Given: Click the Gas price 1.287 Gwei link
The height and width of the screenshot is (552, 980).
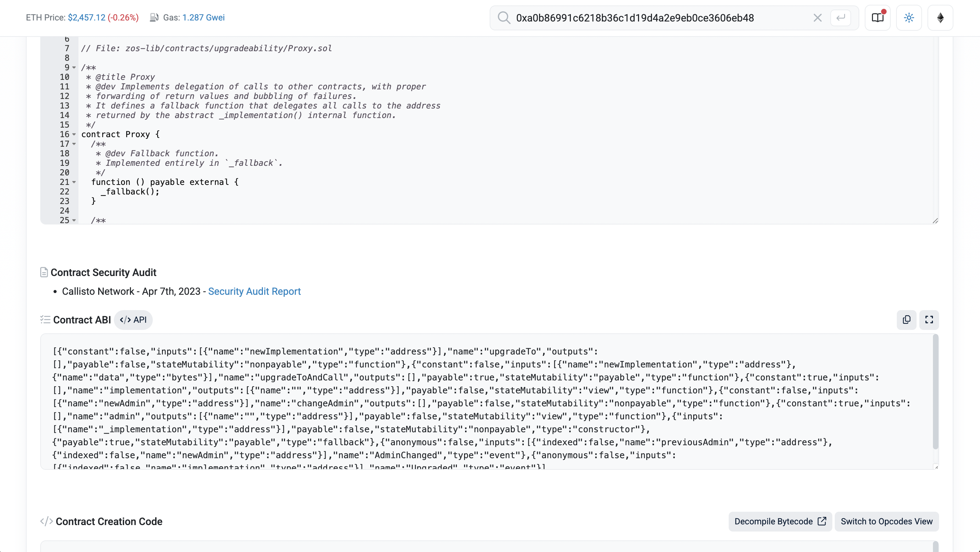Looking at the screenshot, I should [x=204, y=17].
